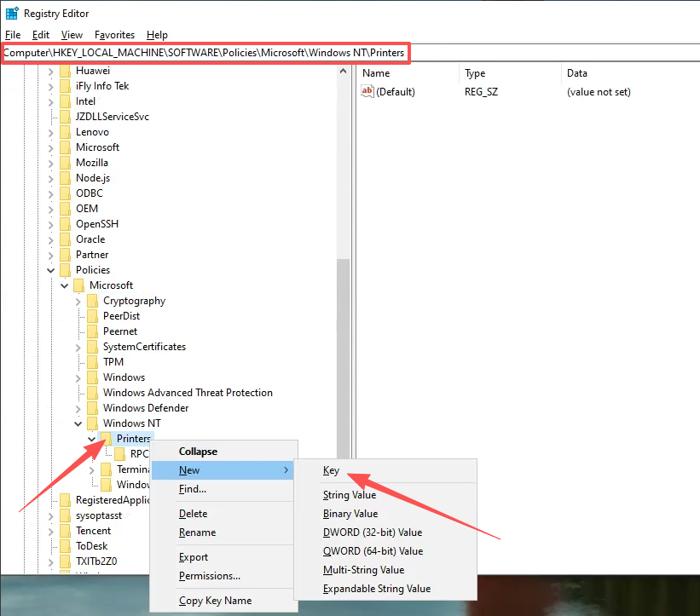Select Rename in the context menu

223,533
